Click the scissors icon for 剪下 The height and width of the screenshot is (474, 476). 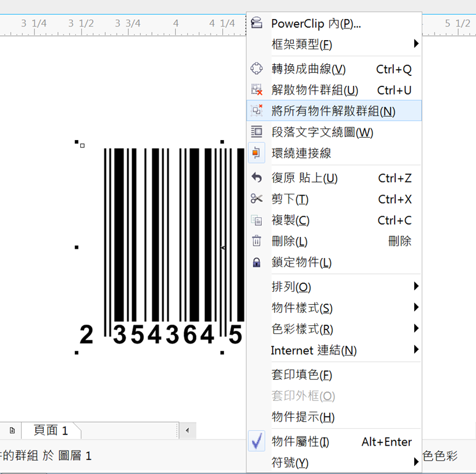[256, 199]
